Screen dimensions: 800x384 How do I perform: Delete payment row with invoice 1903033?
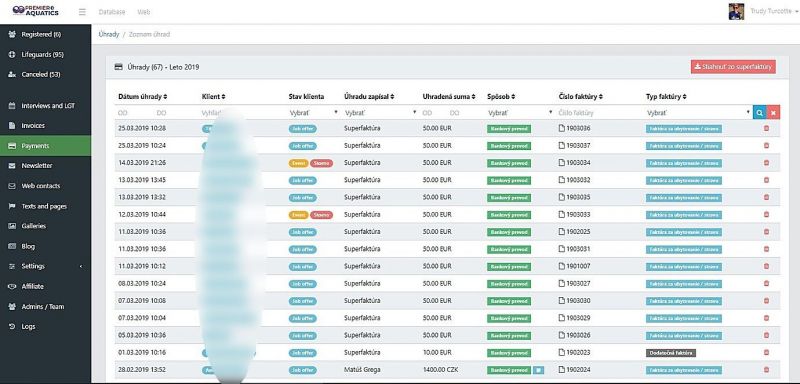click(766, 215)
